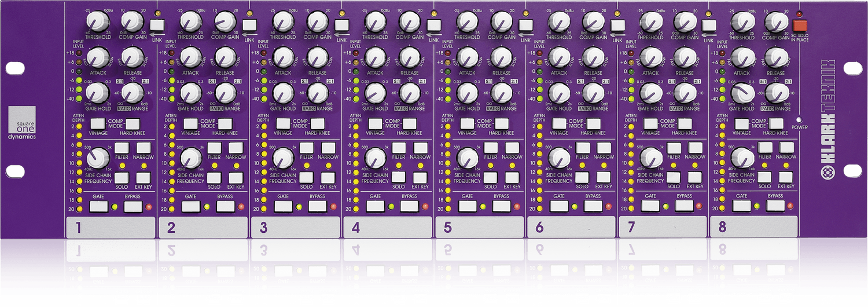Enable Hard Knee on channel 1
The image size is (868, 307).
[133, 123]
